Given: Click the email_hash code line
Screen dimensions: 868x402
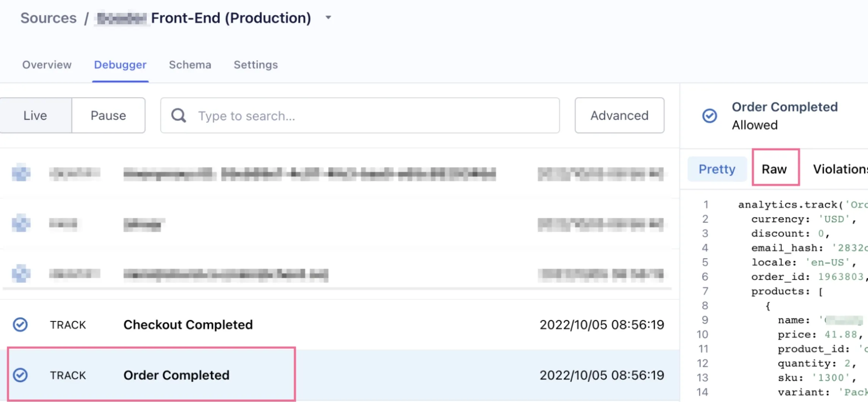Looking at the screenshot, I should (x=810, y=248).
